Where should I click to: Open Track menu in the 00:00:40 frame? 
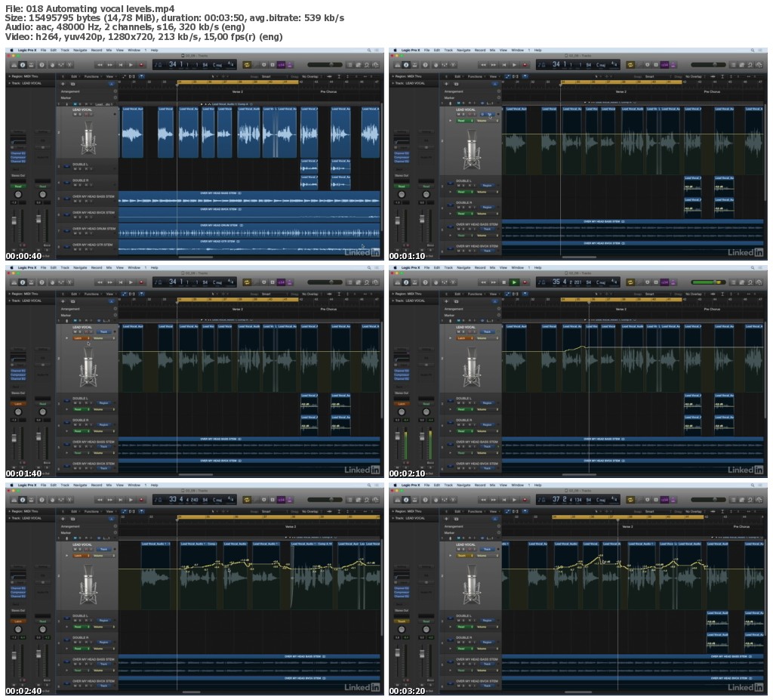[x=65, y=50]
